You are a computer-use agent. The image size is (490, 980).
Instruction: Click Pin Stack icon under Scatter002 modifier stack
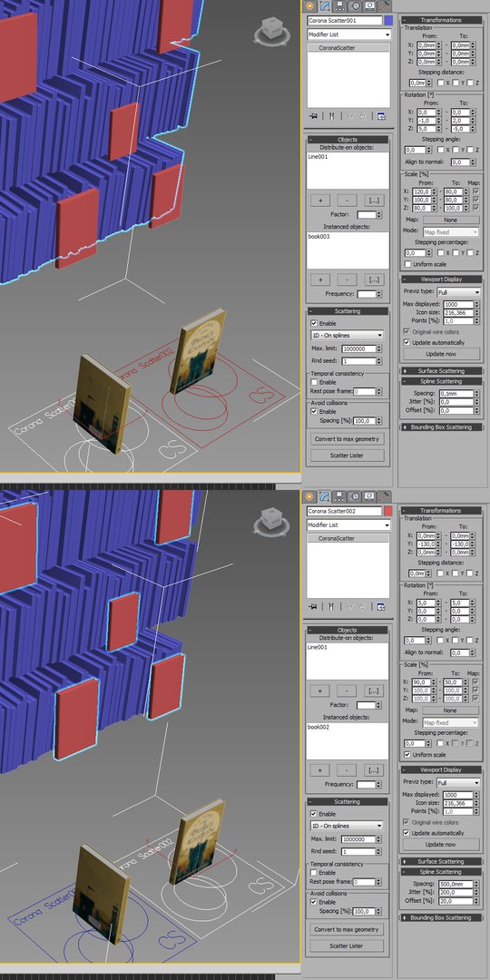[x=312, y=606]
